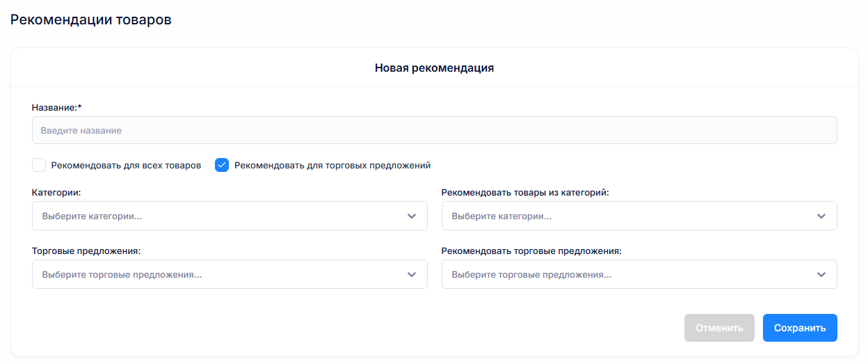Open the Категории select field
The height and width of the screenshot is (364, 868).
[216, 216]
